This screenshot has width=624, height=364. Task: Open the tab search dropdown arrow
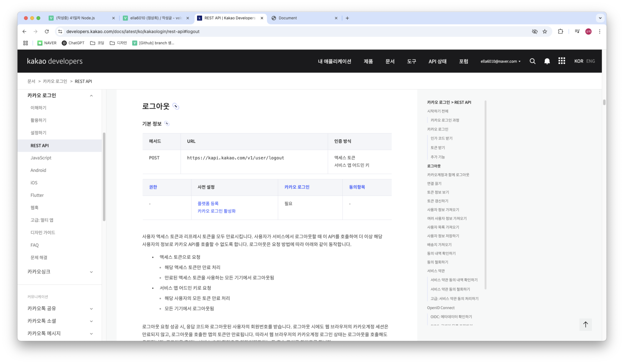pos(600,18)
